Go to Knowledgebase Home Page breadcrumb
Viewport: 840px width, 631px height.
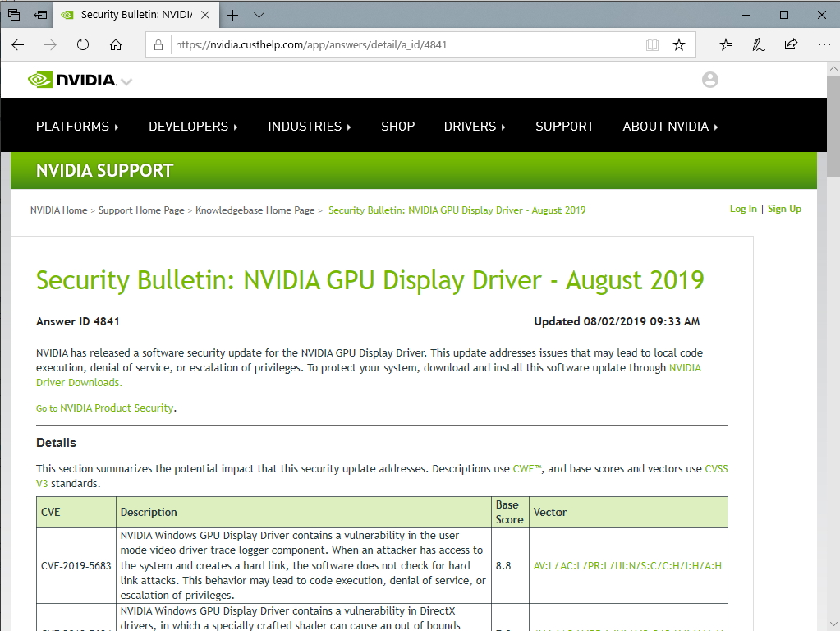pos(255,210)
